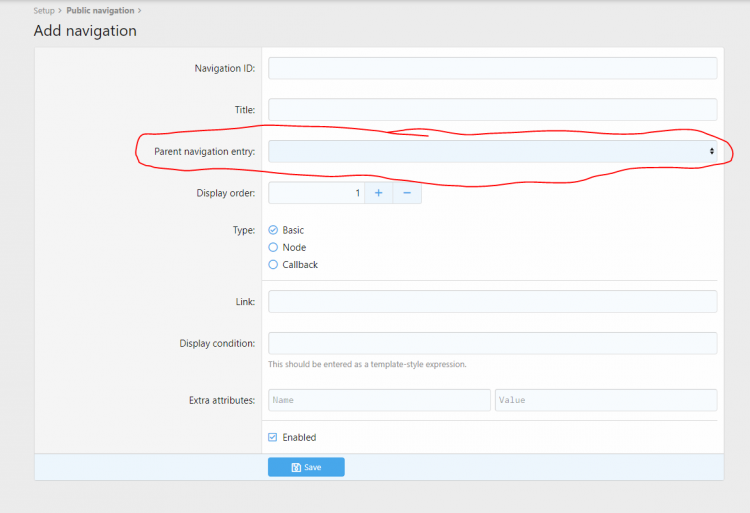The width and height of the screenshot is (750, 513).
Task: Select the Node type radio button
Action: click(273, 247)
